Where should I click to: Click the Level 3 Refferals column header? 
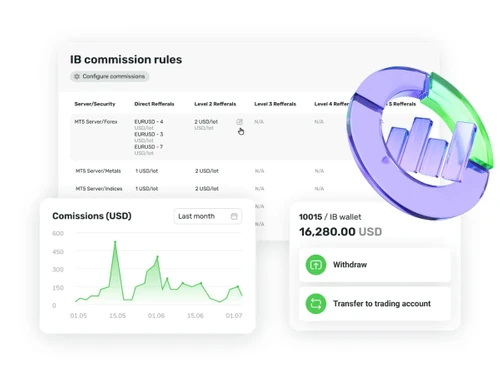tap(275, 104)
